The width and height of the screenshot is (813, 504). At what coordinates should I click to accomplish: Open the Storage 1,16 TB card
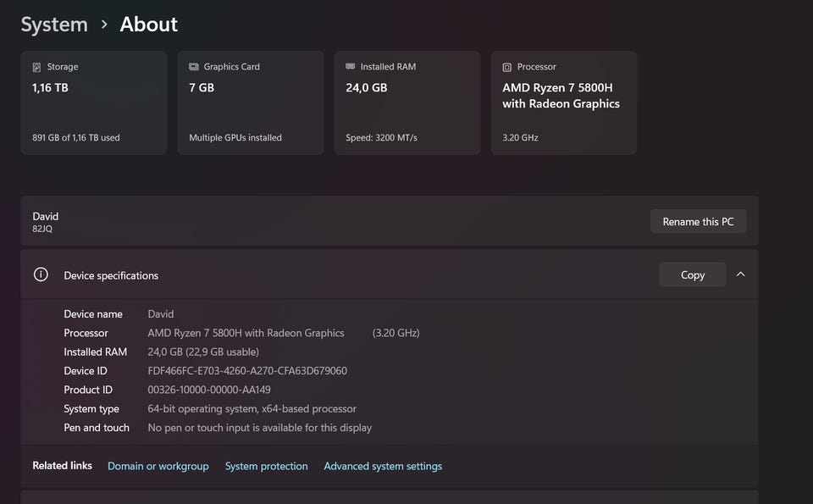pos(94,103)
